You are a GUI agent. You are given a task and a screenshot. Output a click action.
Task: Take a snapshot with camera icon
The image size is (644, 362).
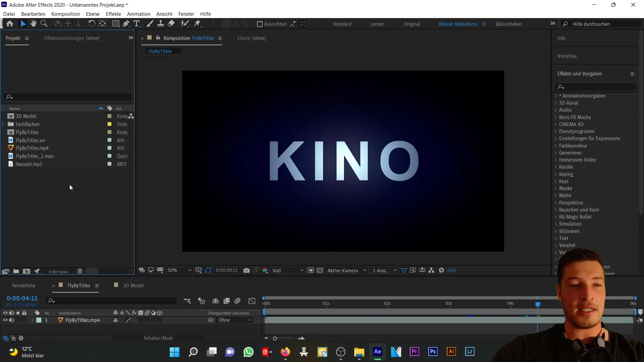(247, 270)
